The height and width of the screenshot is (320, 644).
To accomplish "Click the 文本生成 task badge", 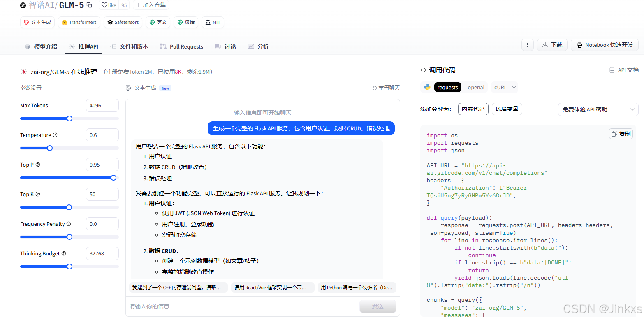I will [x=37, y=22].
